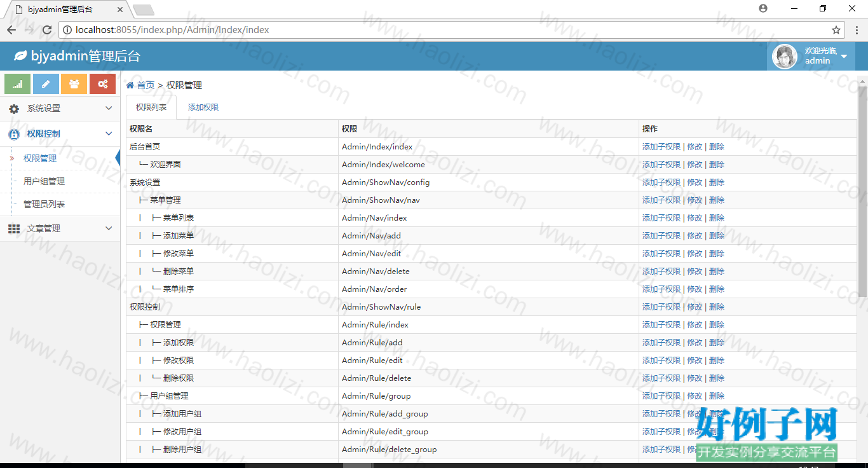Click 删除 for 权限管理 table row
The height and width of the screenshot is (468, 868).
[717, 325]
